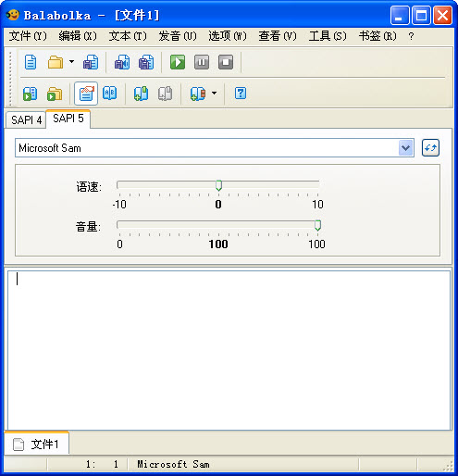This screenshot has height=476, width=458.
Task: Select the 文件1 document tab at bottom
Action: [x=36, y=445]
